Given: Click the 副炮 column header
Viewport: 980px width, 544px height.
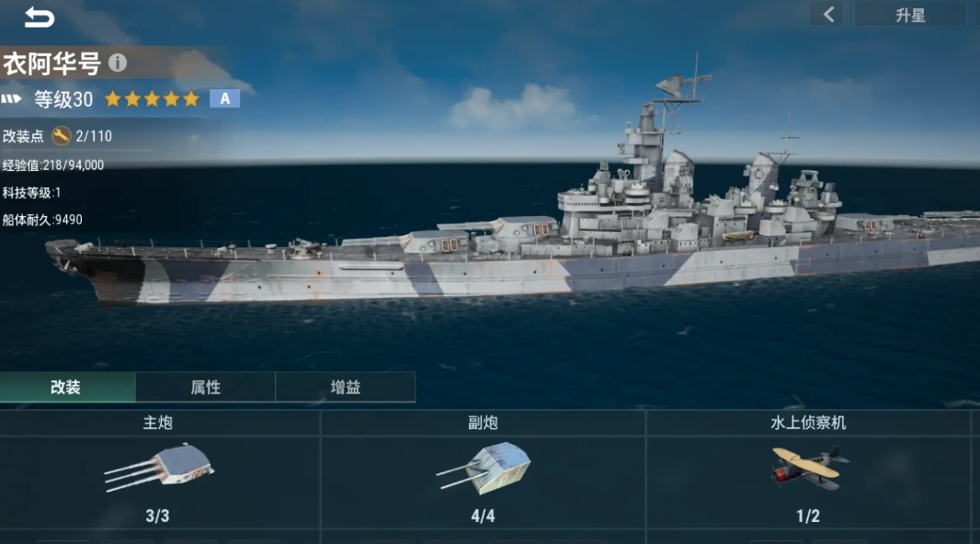Looking at the screenshot, I should point(484,423).
